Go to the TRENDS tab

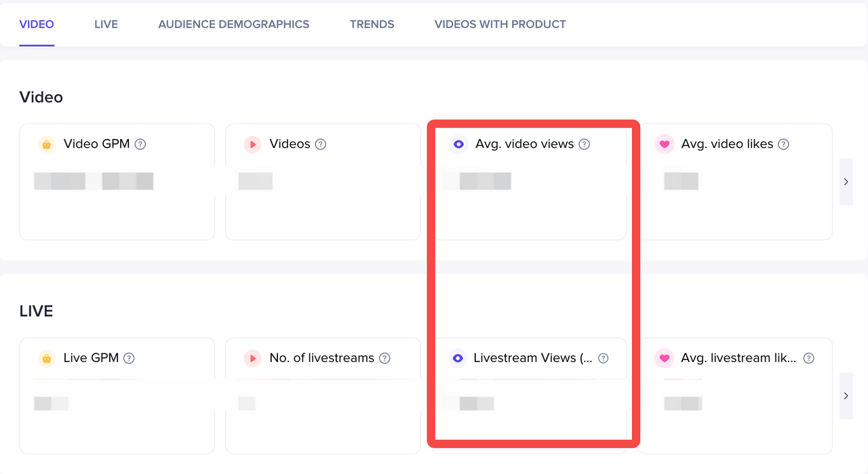point(372,24)
